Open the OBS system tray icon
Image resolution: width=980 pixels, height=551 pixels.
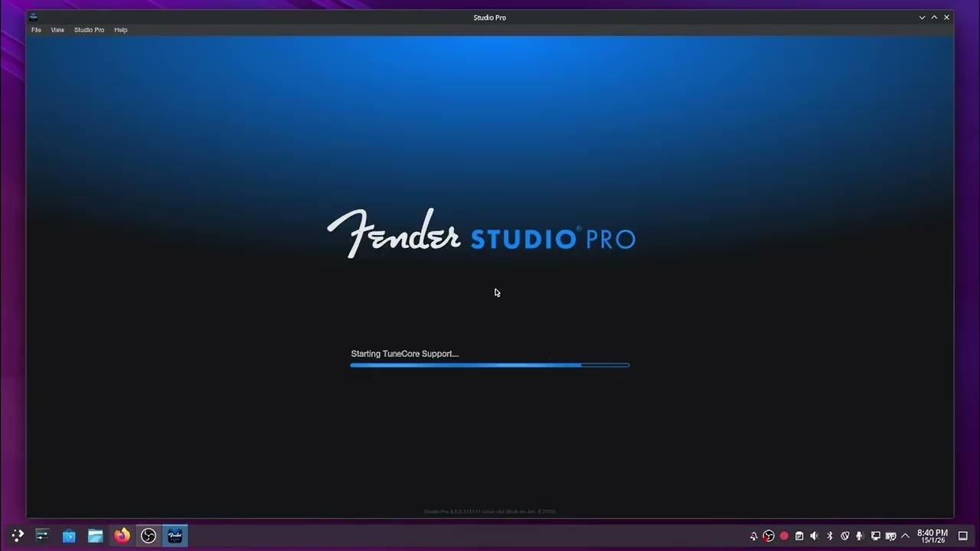coord(769,536)
